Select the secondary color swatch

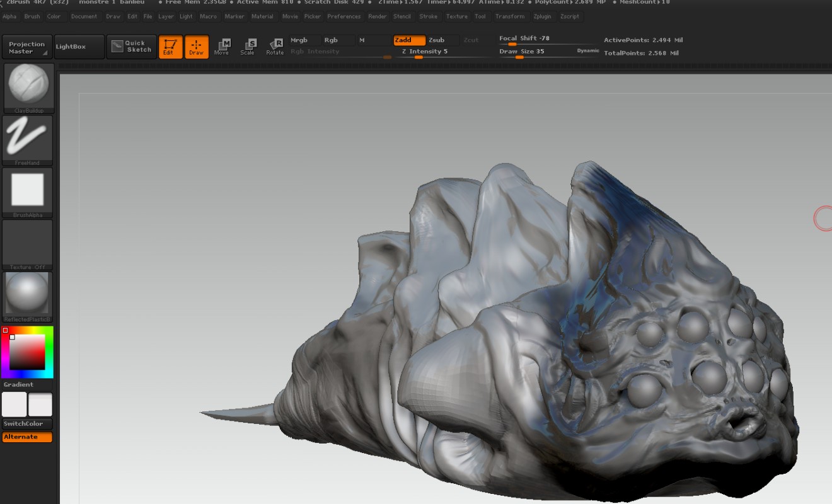pos(40,404)
